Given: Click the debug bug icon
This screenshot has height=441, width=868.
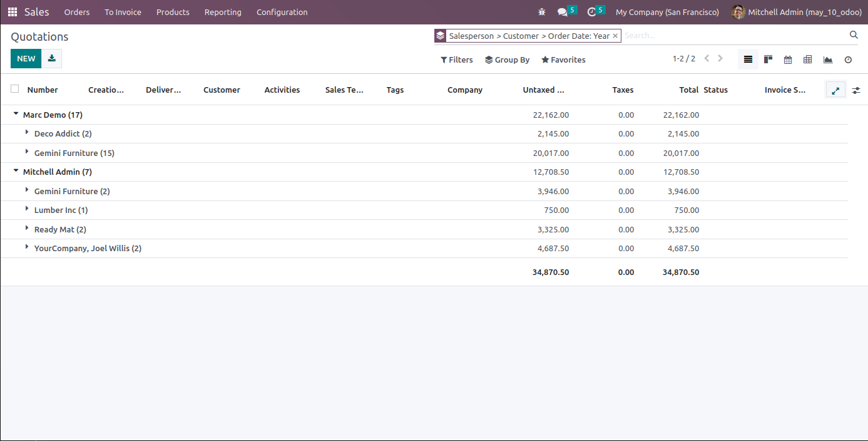Looking at the screenshot, I should pyautogui.click(x=541, y=12).
